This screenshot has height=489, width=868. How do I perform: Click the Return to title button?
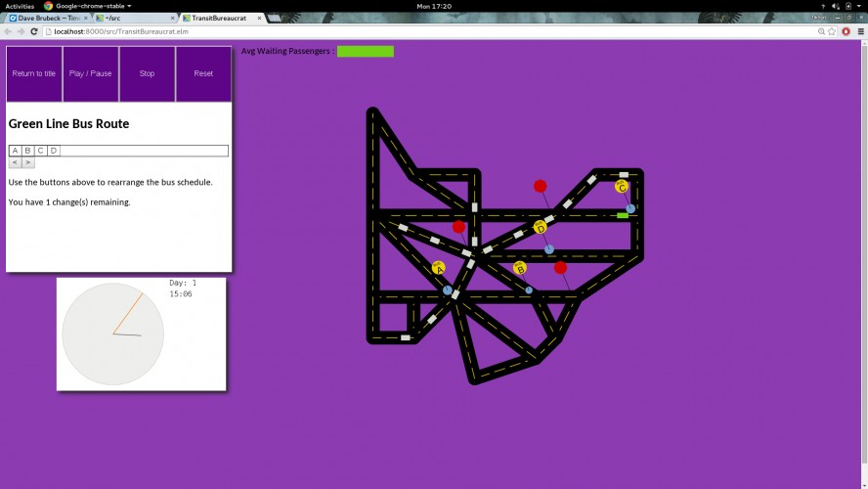(34, 73)
